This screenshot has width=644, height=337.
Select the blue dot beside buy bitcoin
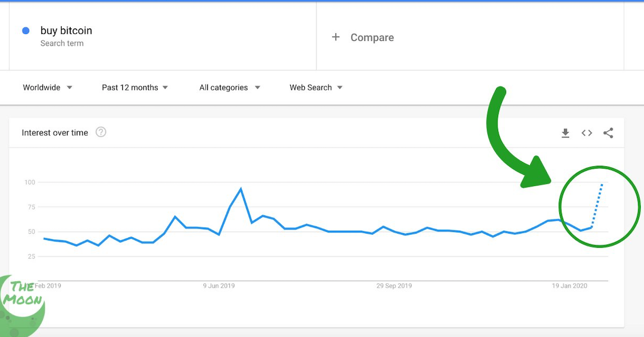pyautogui.click(x=25, y=31)
